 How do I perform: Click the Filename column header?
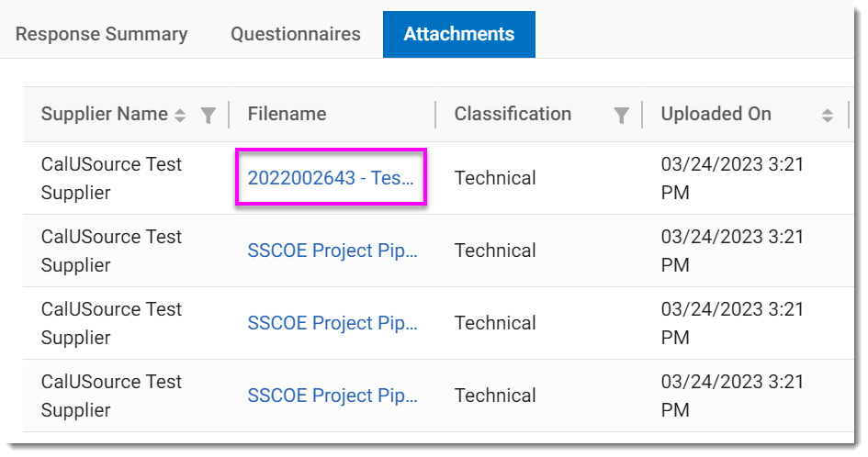click(x=287, y=115)
